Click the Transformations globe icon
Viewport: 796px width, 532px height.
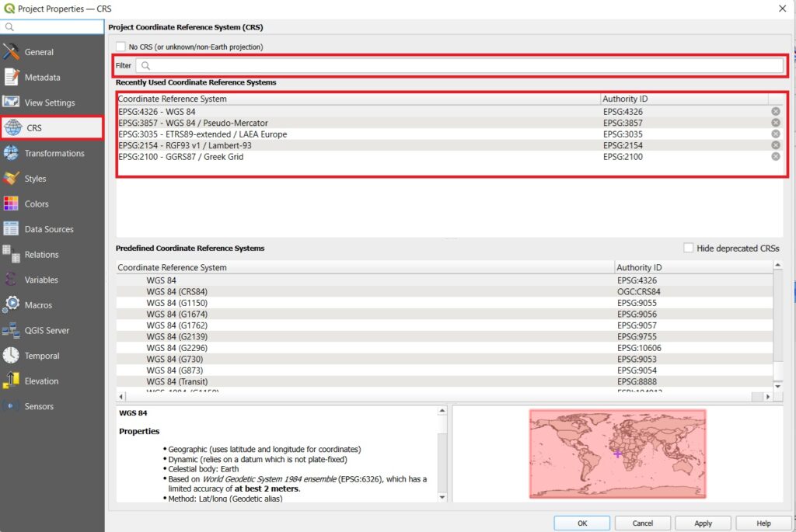11,153
